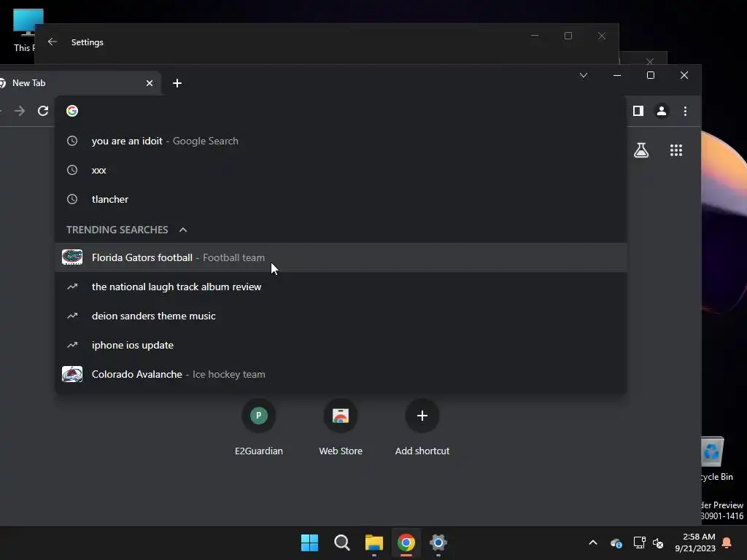This screenshot has width=747, height=560.
Task: Open a new tab with the plus button
Action: coord(177,83)
